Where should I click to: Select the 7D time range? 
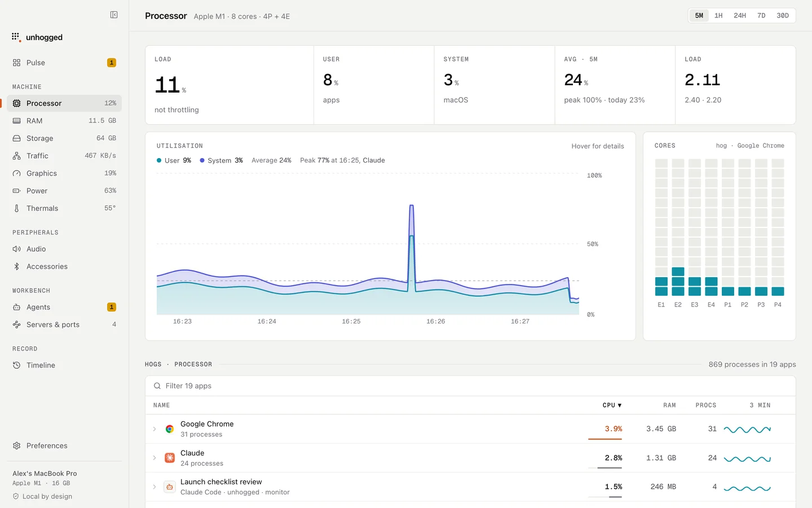[761, 16]
